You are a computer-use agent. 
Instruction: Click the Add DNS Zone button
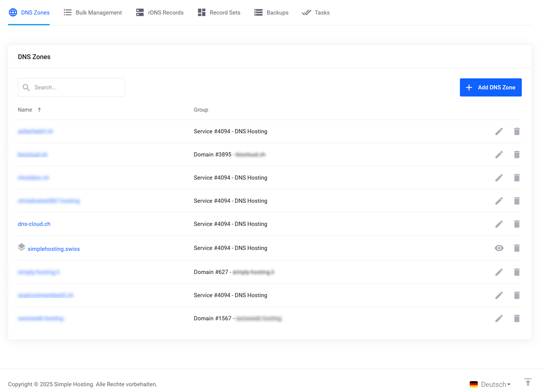coord(490,87)
